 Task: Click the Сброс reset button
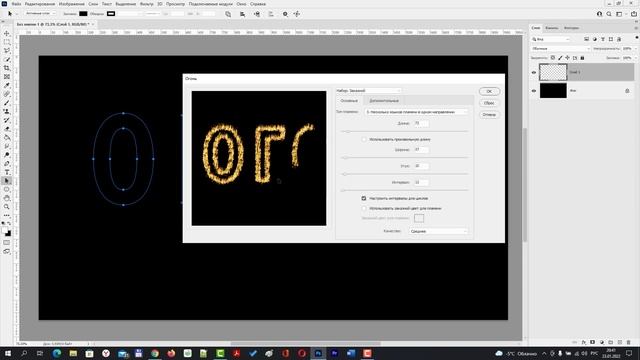(x=489, y=103)
